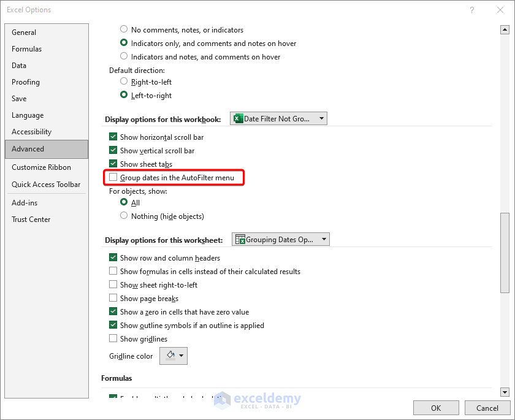Switch to Customize Ribbon category
The height and width of the screenshot is (420, 515).
[x=41, y=167]
